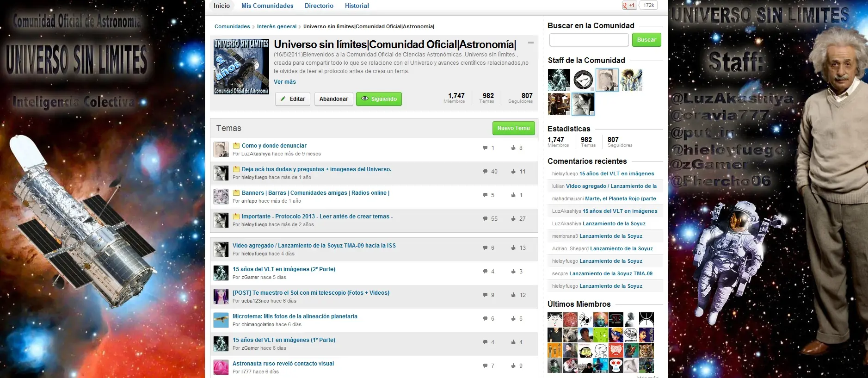Click folder icon beside Importante - Protocolo 2013
Screen dimensions: 868x378
pyautogui.click(x=236, y=217)
